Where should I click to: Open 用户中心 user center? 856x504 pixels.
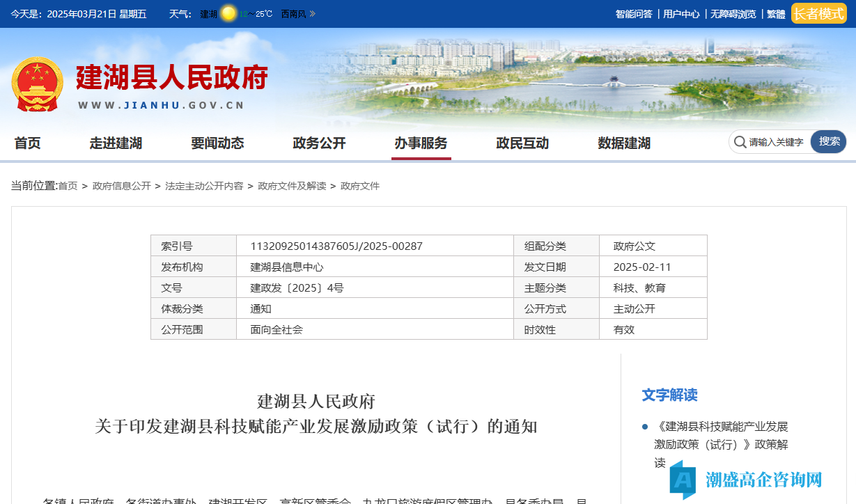coord(681,14)
